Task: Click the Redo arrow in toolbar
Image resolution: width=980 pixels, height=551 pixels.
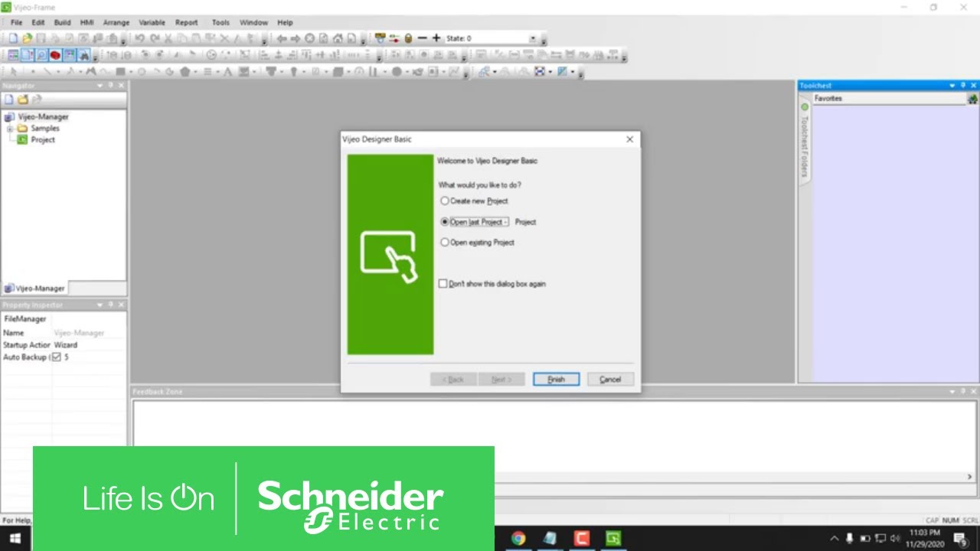Action: tap(155, 38)
